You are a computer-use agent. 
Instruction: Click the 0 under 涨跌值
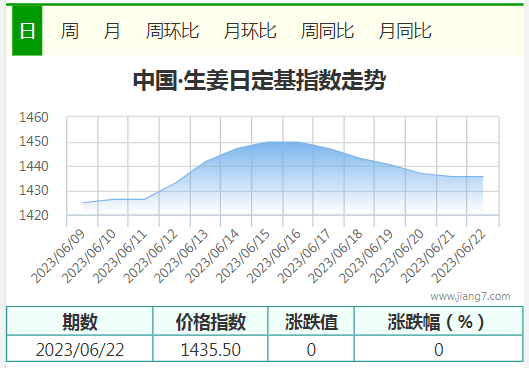311,349
